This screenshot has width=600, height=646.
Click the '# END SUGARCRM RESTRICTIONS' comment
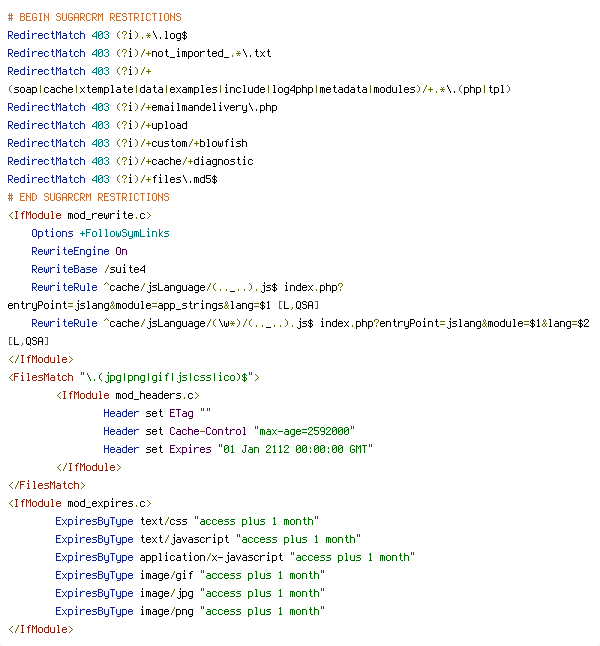(89, 197)
